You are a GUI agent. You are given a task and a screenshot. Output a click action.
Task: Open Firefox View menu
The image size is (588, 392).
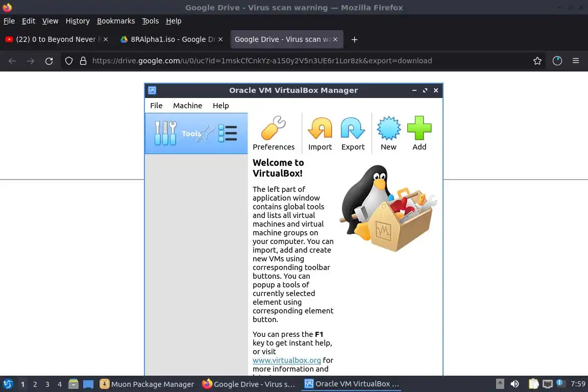(x=50, y=21)
